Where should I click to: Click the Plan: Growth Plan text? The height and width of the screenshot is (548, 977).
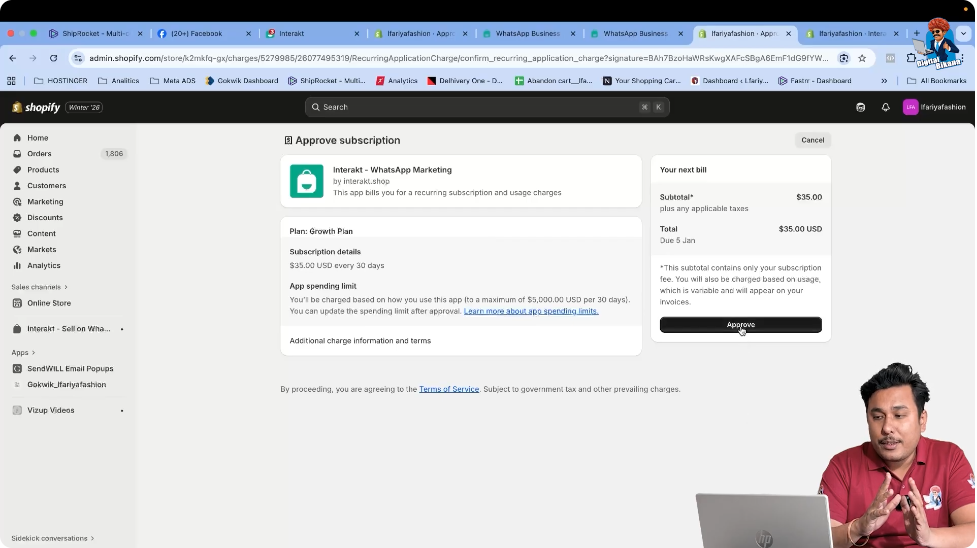[x=321, y=231]
